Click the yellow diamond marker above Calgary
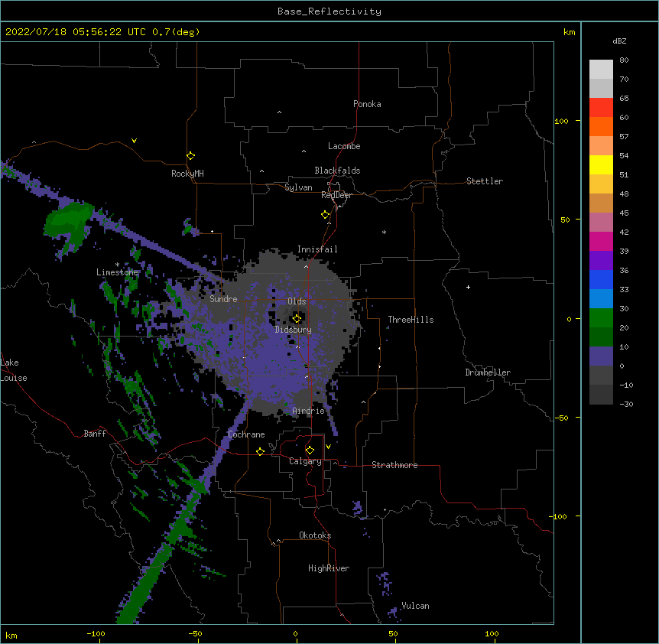 pos(310,450)
